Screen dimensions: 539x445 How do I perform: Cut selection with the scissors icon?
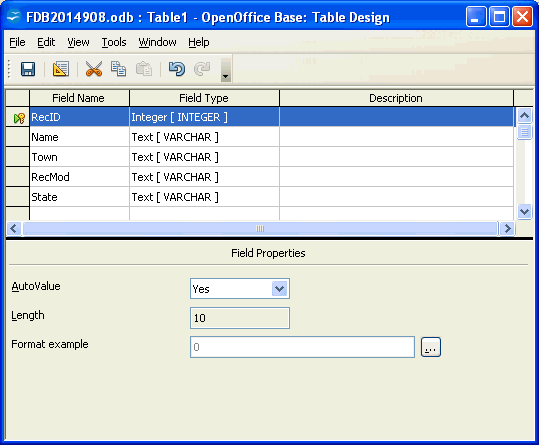pos(94,69)
